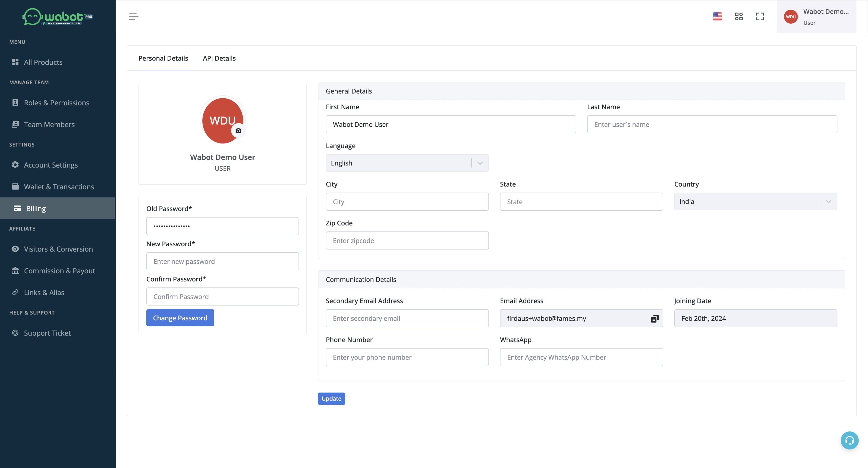Open Visitors & Conversion menu item
This screenshot has height=468, width=868.
pos(58,249)
